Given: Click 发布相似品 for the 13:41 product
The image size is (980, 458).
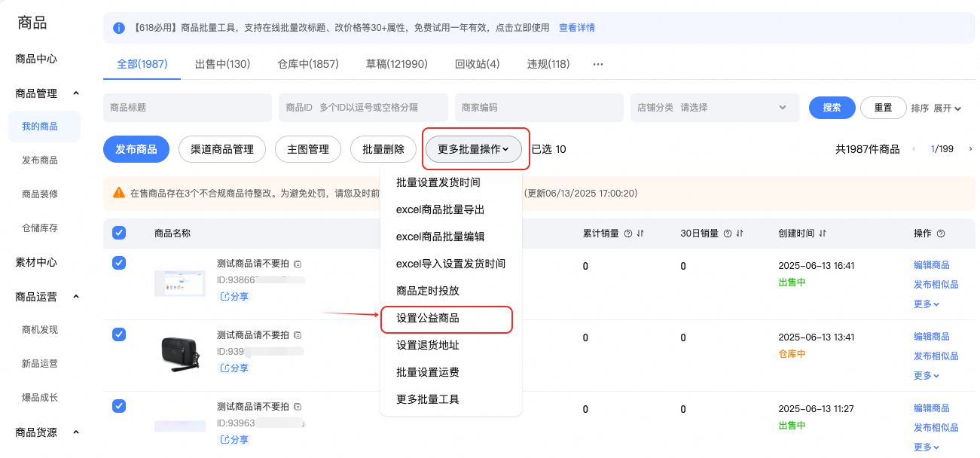Looking at the screenshot, I should pos(936,356).
